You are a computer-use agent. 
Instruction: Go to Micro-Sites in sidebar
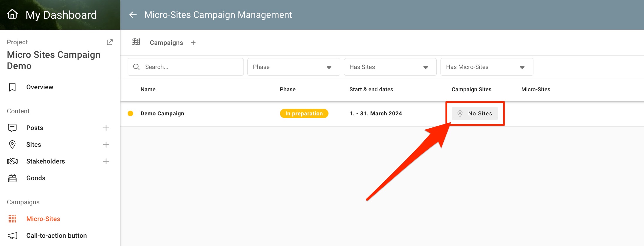[43, 219]
